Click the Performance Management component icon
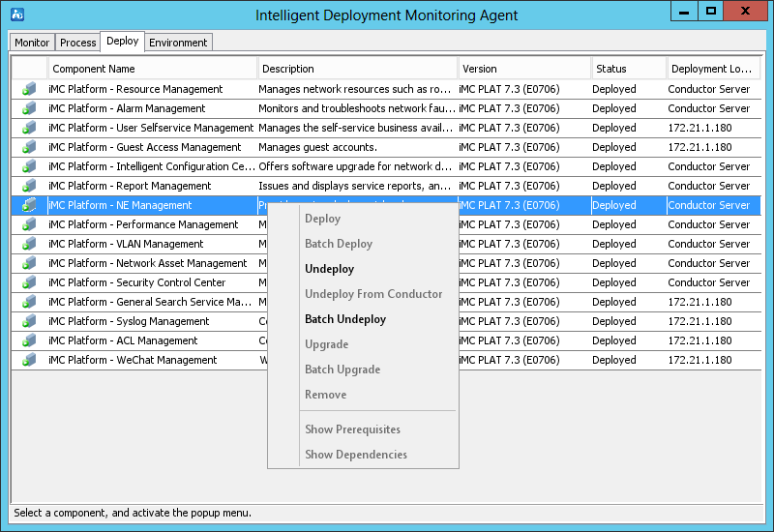The image size is (774, 532). point(29,224)
